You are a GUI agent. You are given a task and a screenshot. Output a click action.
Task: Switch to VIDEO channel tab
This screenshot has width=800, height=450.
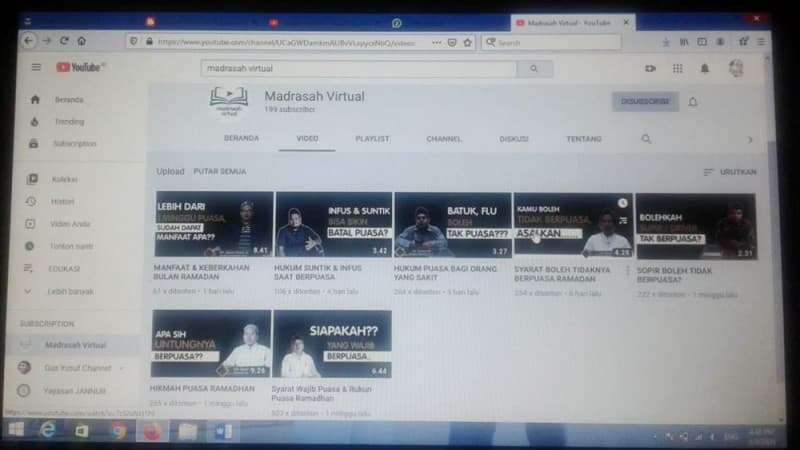pyautogui.click(x=307, y=139)
